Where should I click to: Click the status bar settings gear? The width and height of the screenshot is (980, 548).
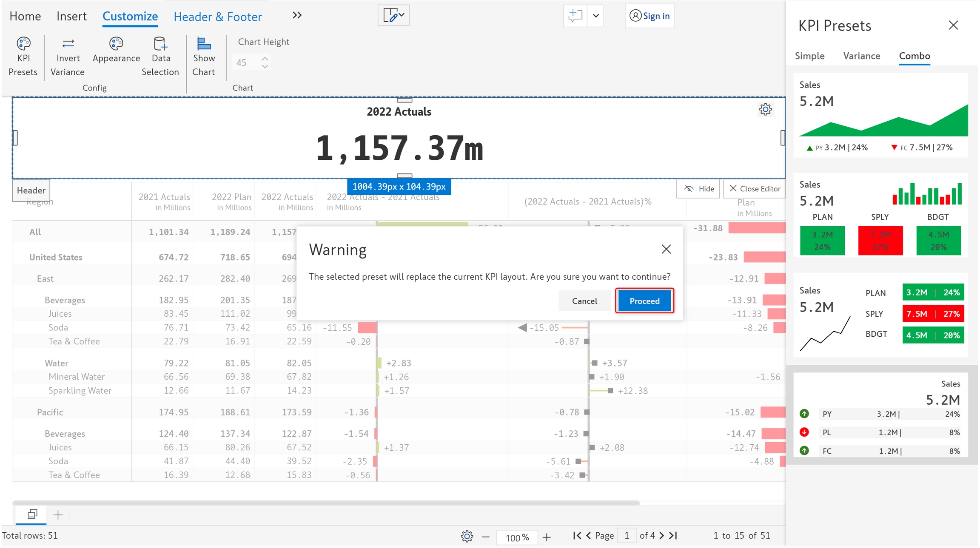pos(467,536)
